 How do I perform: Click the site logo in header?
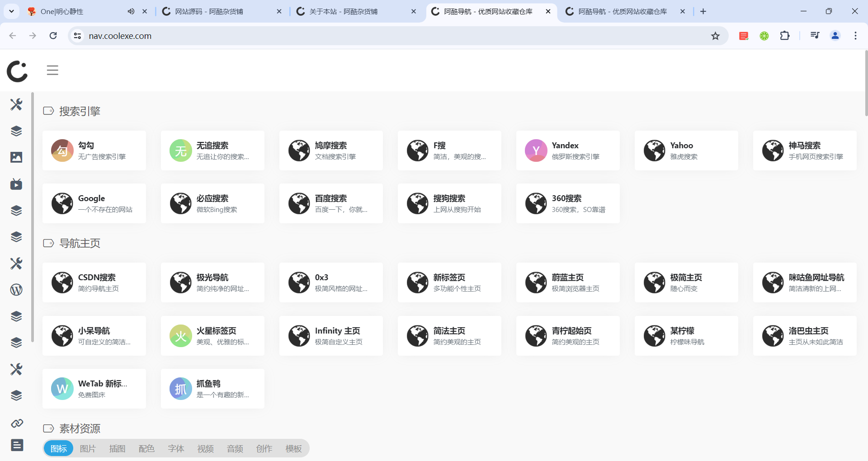(17, 71)
